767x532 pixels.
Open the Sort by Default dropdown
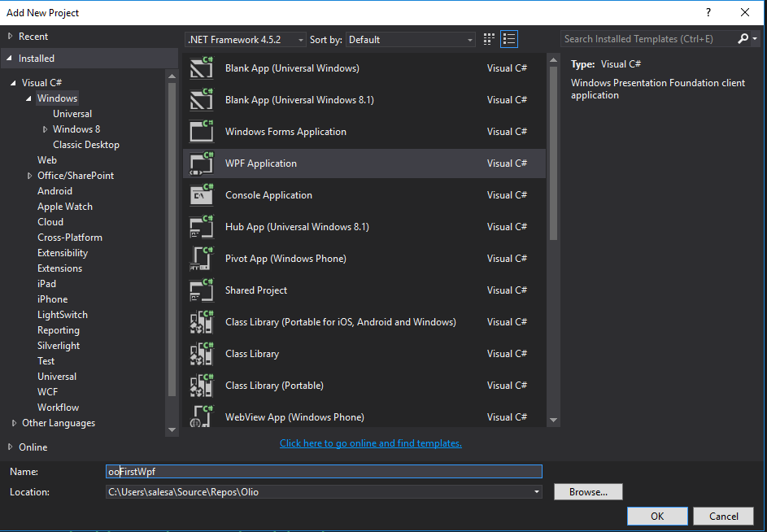coord(411,40)
